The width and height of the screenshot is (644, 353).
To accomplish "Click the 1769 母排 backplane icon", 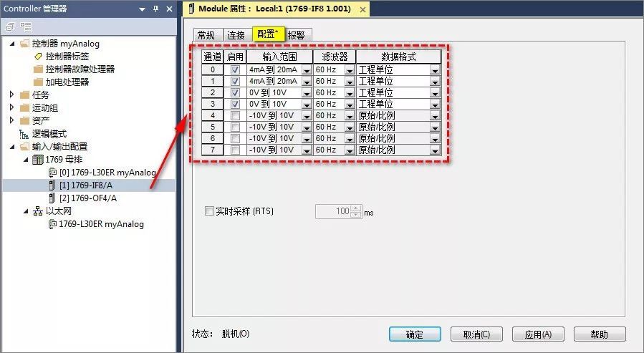I will click(x=38, y=160).
